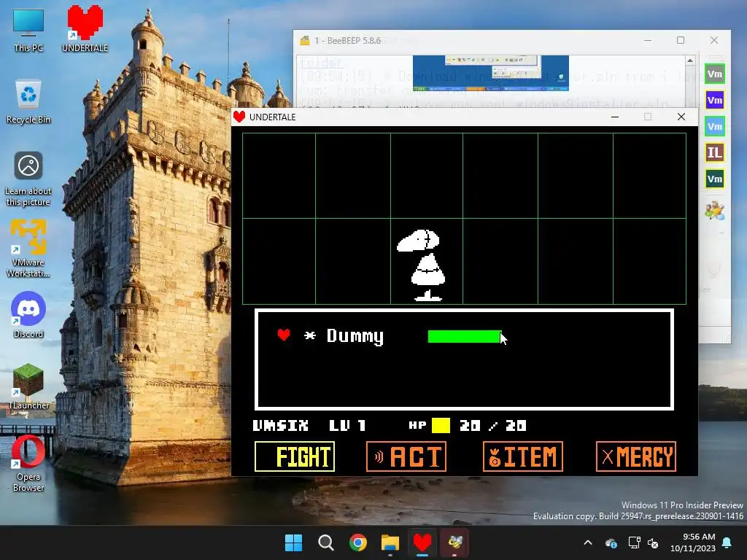Open the Windows Start menu
The image size is (747, 560).
pos(293,542)
